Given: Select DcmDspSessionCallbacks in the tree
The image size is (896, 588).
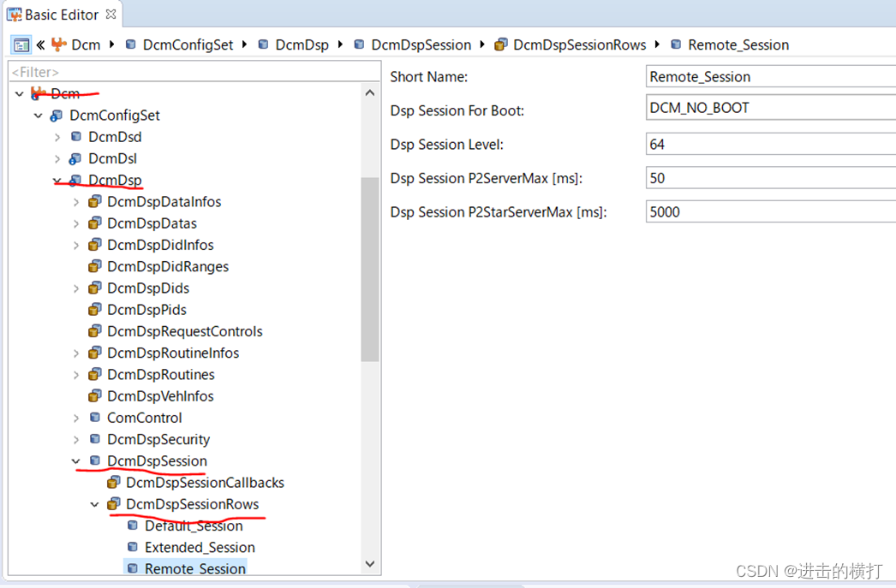Looking at the screenshot, I should [205, 483].
